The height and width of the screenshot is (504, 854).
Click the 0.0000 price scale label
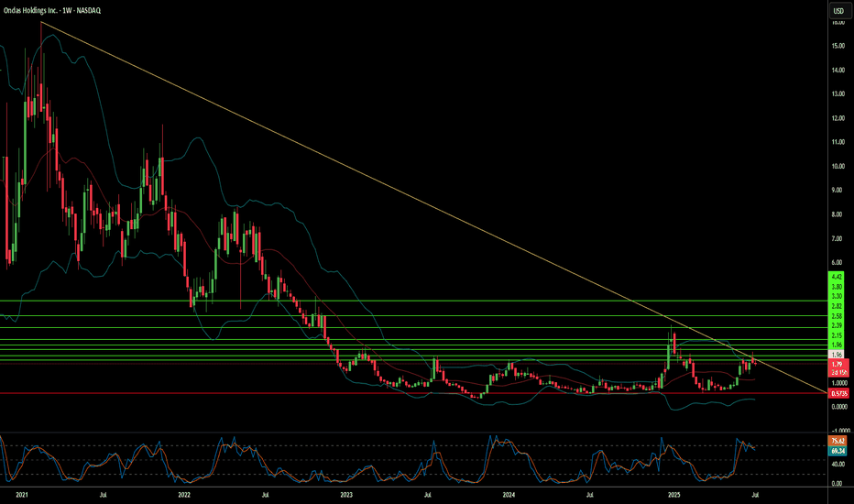[839, 407]
